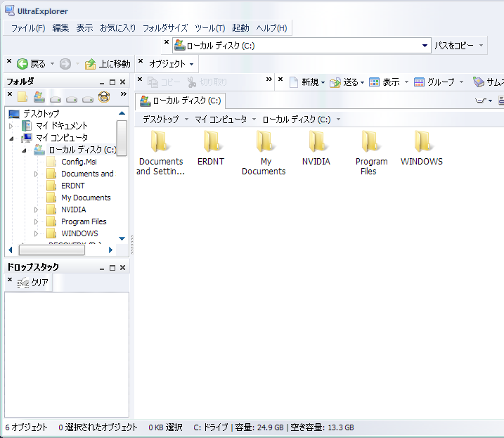
Task: Click the サムネイル thumbnails icon
Action: 478,82
